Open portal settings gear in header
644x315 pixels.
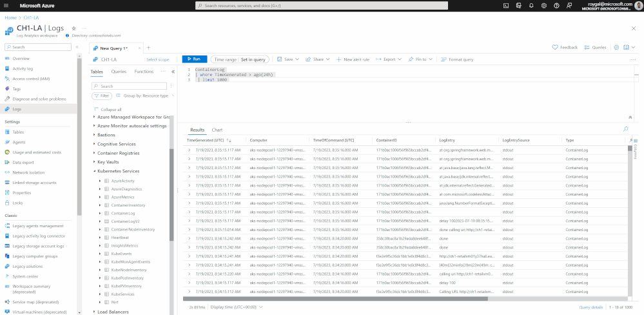point(544,6)
